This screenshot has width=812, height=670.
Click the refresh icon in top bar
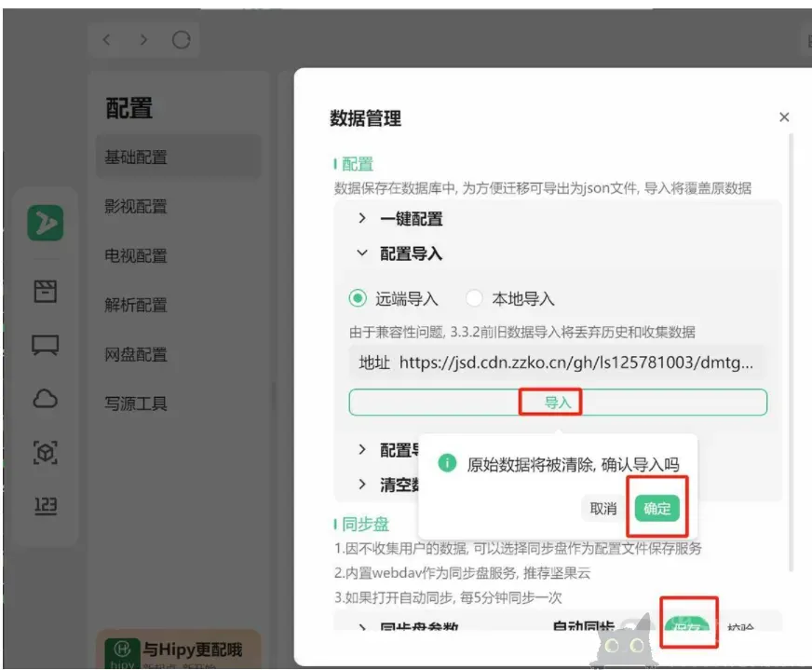(181, 40)
